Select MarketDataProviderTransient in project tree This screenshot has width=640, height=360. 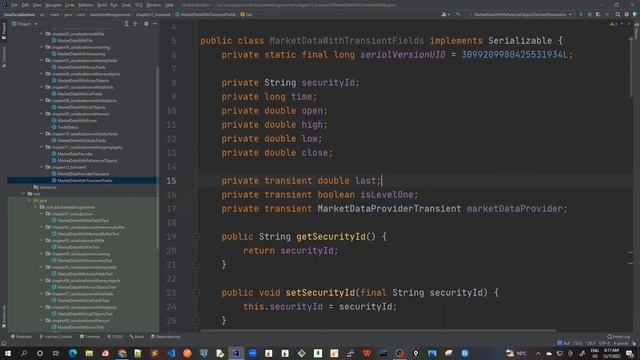coord(80,174)
